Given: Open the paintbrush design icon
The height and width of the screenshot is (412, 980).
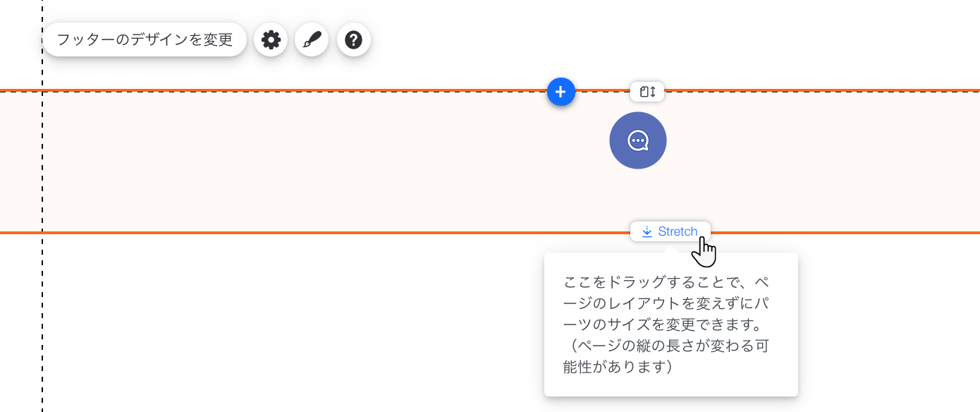Looking at the screenshot, I should point(312,40).
